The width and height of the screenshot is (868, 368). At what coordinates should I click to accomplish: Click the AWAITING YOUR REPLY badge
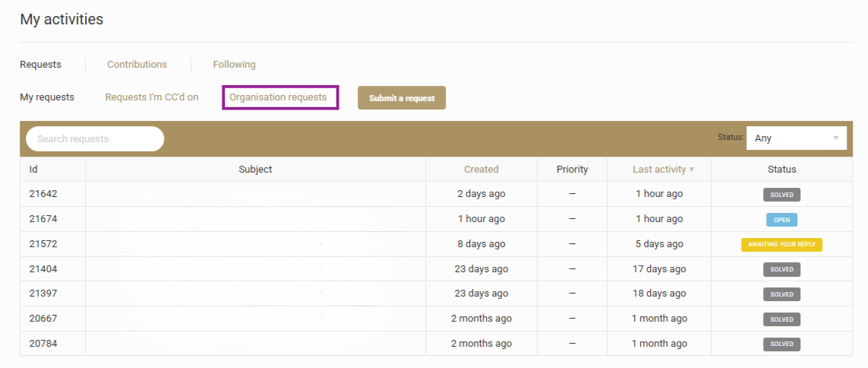(781, 244)
